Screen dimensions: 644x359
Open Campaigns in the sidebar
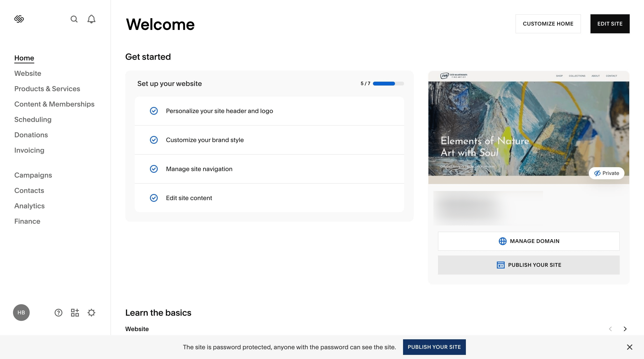pyautogui.click(x=33, y=175)
